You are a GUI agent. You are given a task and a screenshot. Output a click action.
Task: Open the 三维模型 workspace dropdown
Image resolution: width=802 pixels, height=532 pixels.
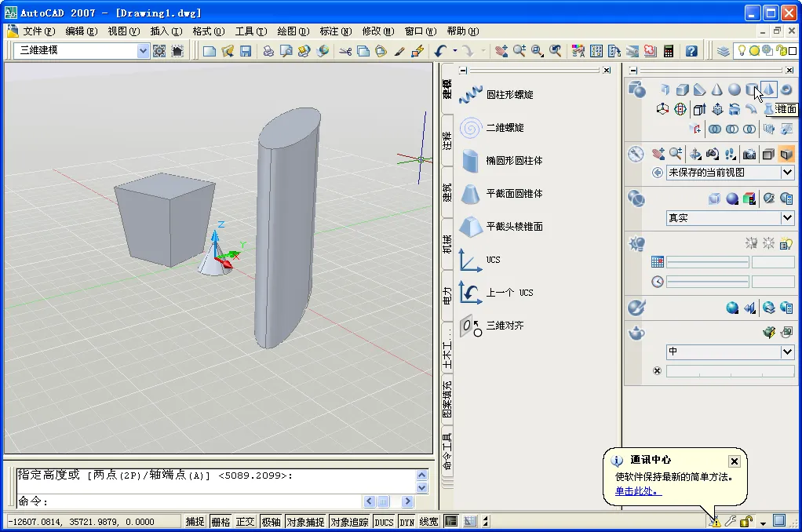click(x=144, y=50)
